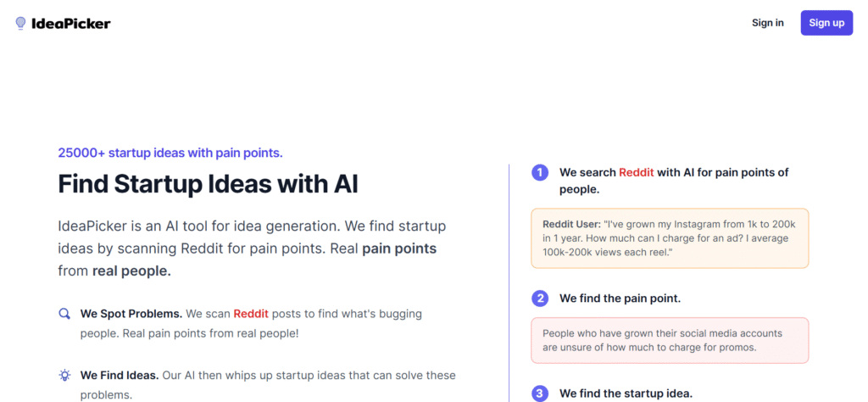Screen dimensions: 868x402
Task: Click the step 1 number circle
Action: [x=540, y=173]
